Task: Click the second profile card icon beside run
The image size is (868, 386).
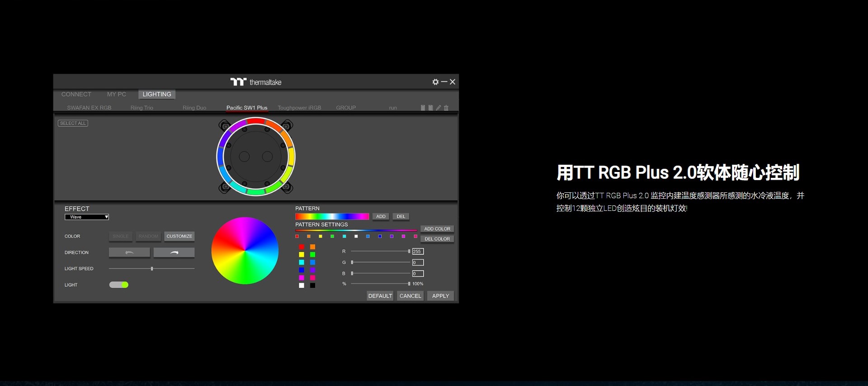Action: tap(430, 108)
